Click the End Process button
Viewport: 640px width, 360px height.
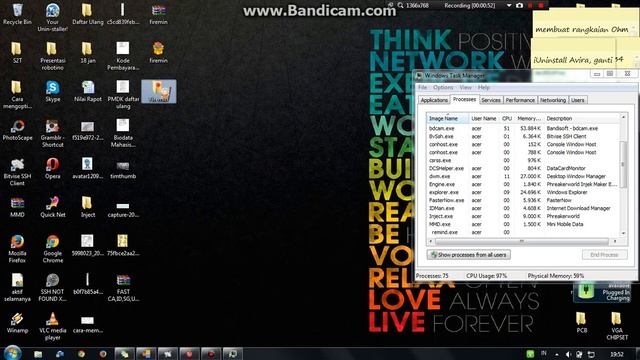[604, 255]
